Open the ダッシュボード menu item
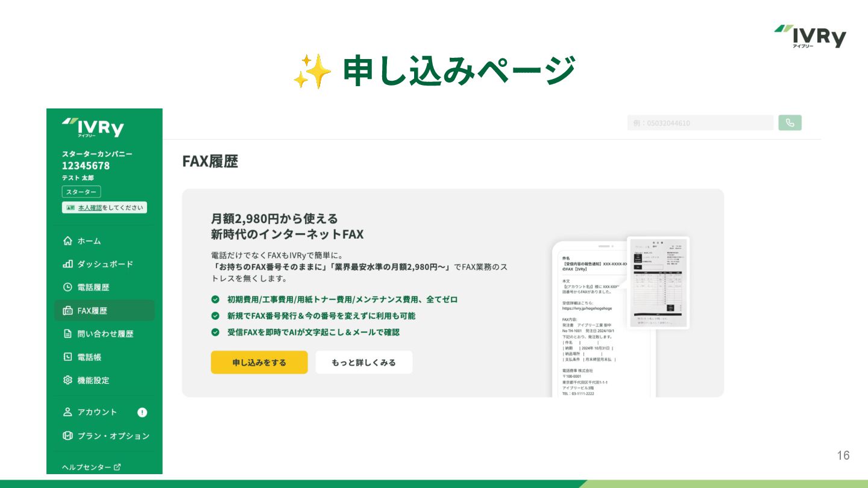This screenshot has height=488, width=868. (104, 264)
